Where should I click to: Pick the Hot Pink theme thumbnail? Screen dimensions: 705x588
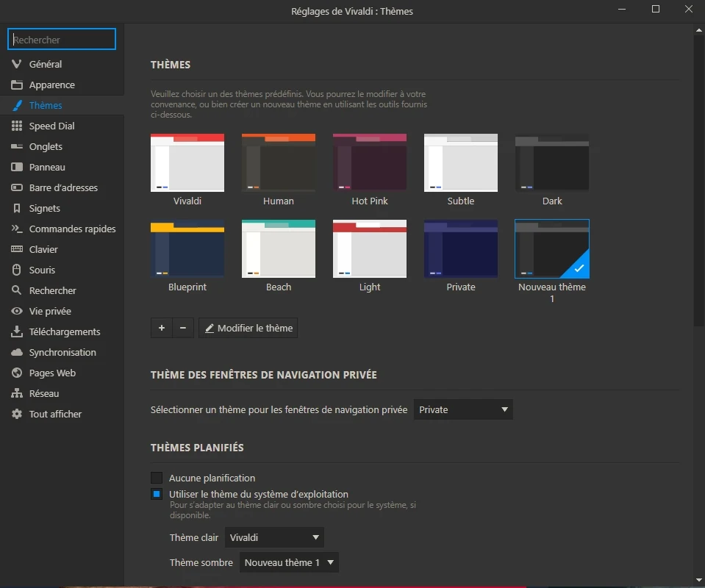point(370,162)
